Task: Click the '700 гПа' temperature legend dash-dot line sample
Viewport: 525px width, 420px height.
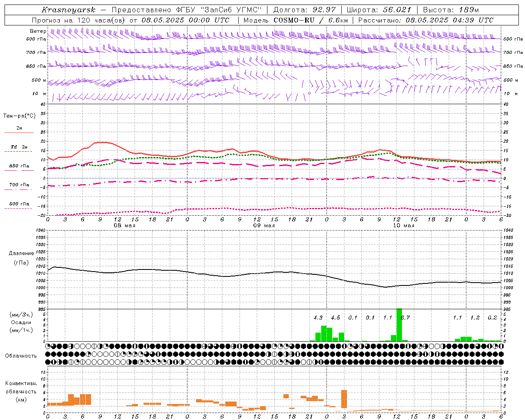Action: (x=19, y=189)
